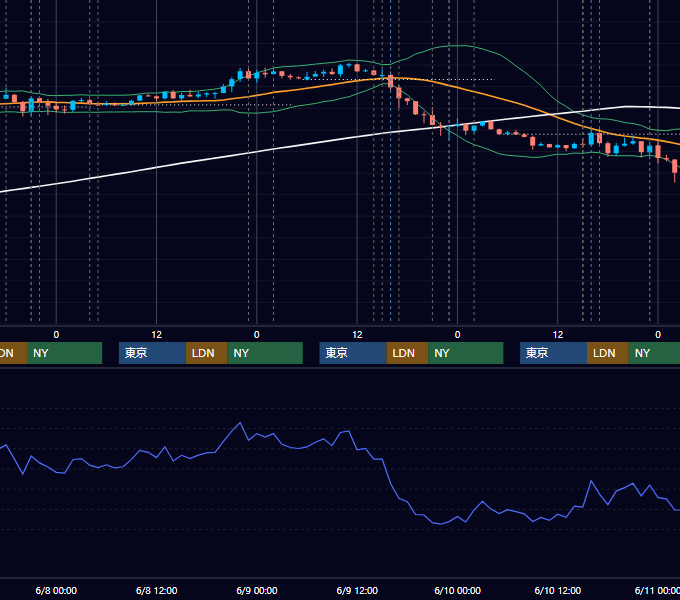The image size is (680, 600).
Task: Click hour label 0 above 6/8 00:00
Action: [56, 335]
